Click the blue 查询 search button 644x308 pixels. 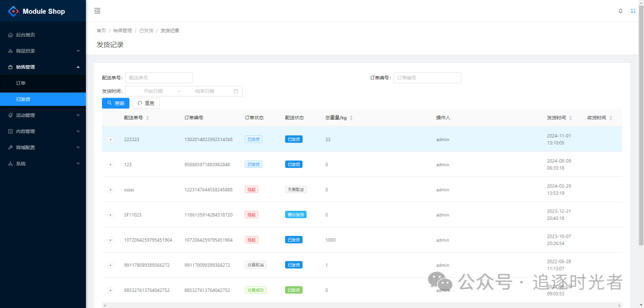click(x=116, y=103)
